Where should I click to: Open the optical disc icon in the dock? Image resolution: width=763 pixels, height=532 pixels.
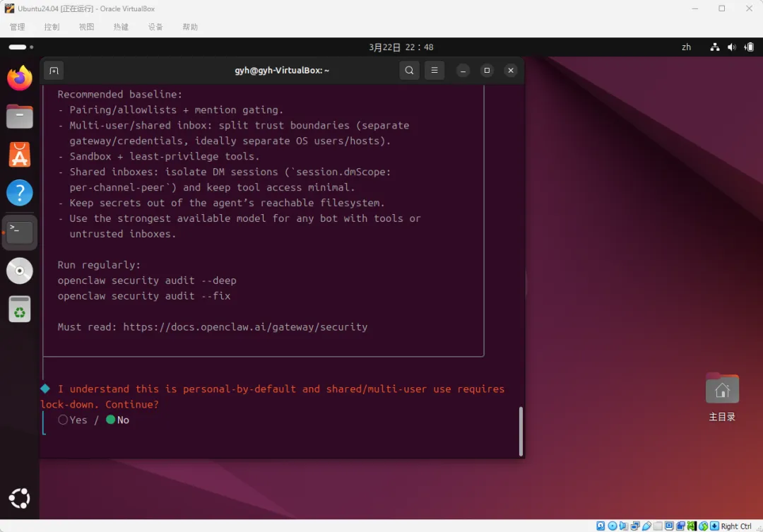click(20, 271)
